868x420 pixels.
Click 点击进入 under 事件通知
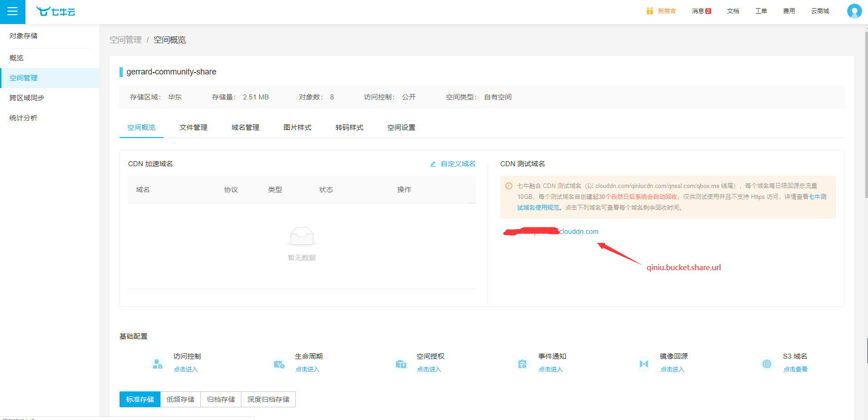coord(551,370)
